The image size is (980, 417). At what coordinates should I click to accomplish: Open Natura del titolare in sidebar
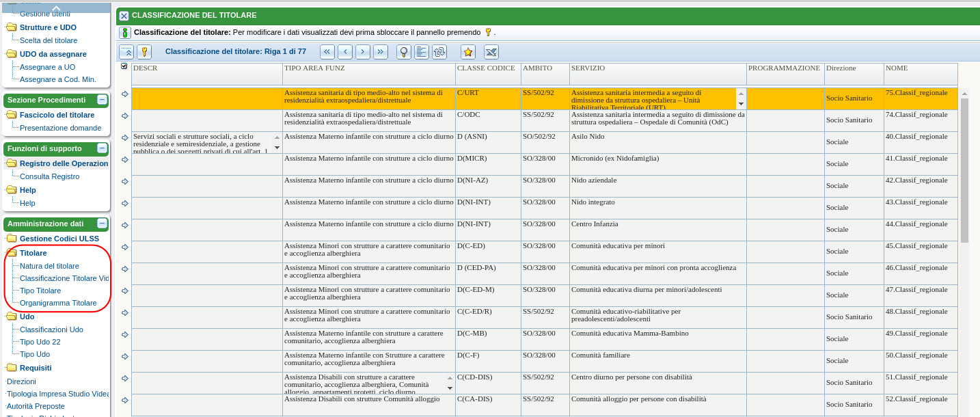(x=49, y=266)
